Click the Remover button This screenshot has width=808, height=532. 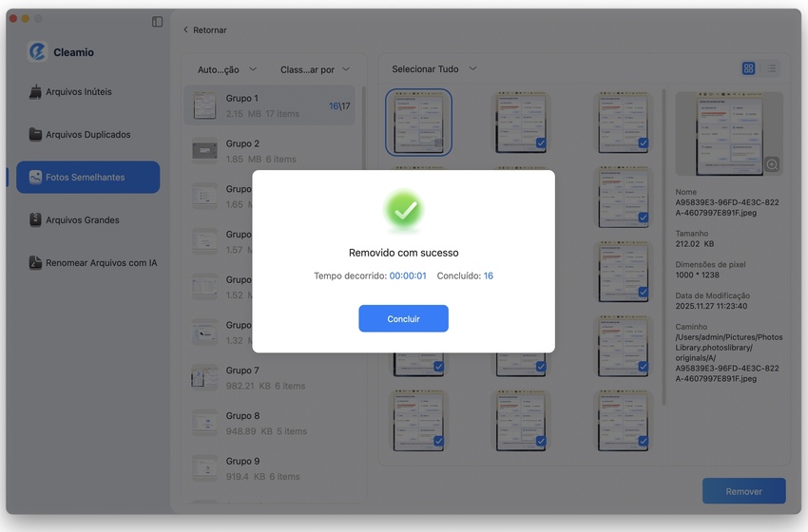(x=743, y=491)
